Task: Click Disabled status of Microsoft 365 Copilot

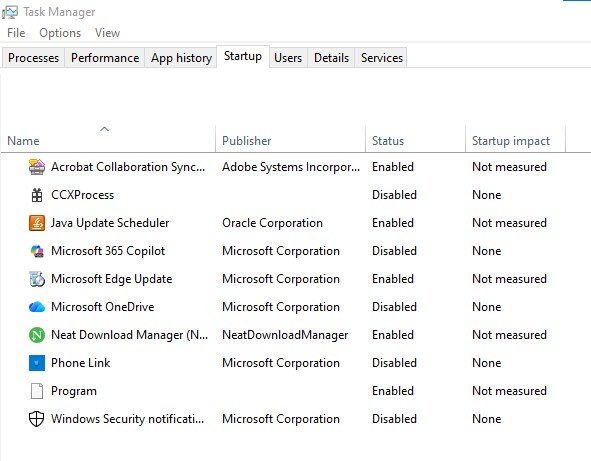Action: point(394,251)
